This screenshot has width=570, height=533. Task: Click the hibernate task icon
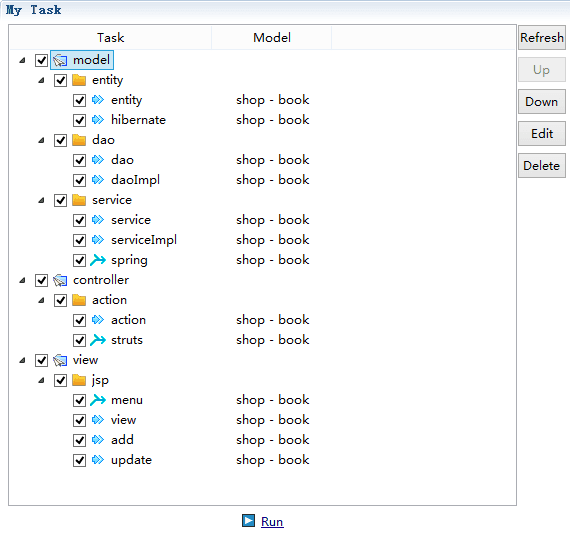tap(98, 120)
